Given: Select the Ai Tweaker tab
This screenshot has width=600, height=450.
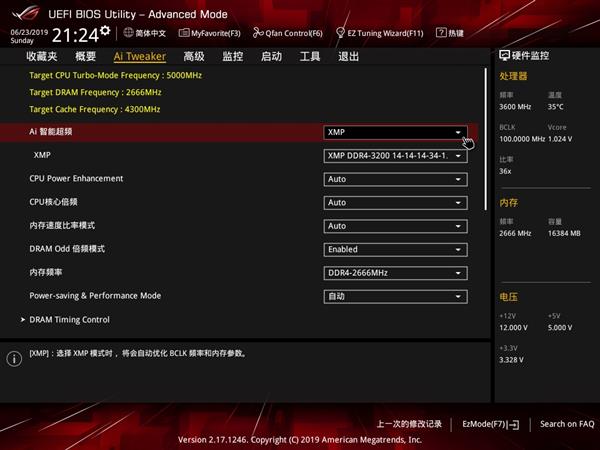Looking at the screenshot, I should [x=140, y=57].
